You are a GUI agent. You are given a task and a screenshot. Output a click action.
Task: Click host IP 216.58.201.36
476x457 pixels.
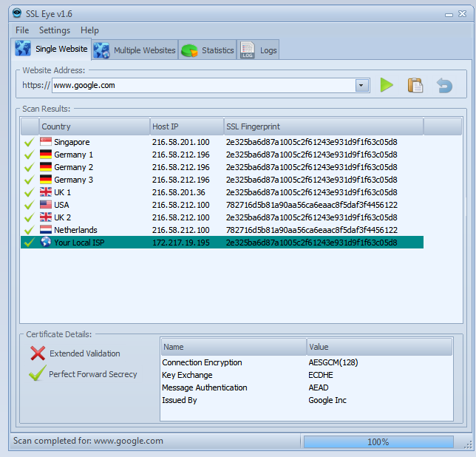pyautogui.click(x=179, y=192)
